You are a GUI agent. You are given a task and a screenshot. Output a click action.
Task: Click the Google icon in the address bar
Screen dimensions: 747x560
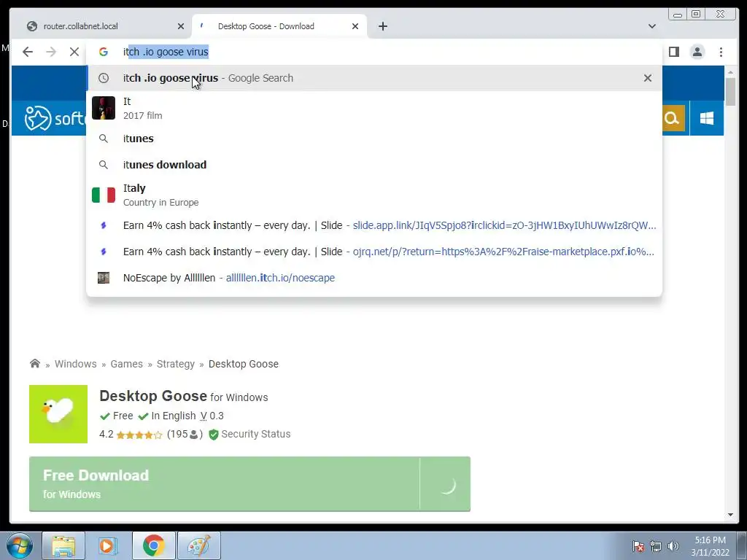coord(104,52)
